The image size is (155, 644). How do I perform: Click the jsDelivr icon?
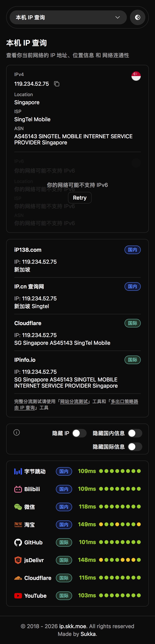18,560
